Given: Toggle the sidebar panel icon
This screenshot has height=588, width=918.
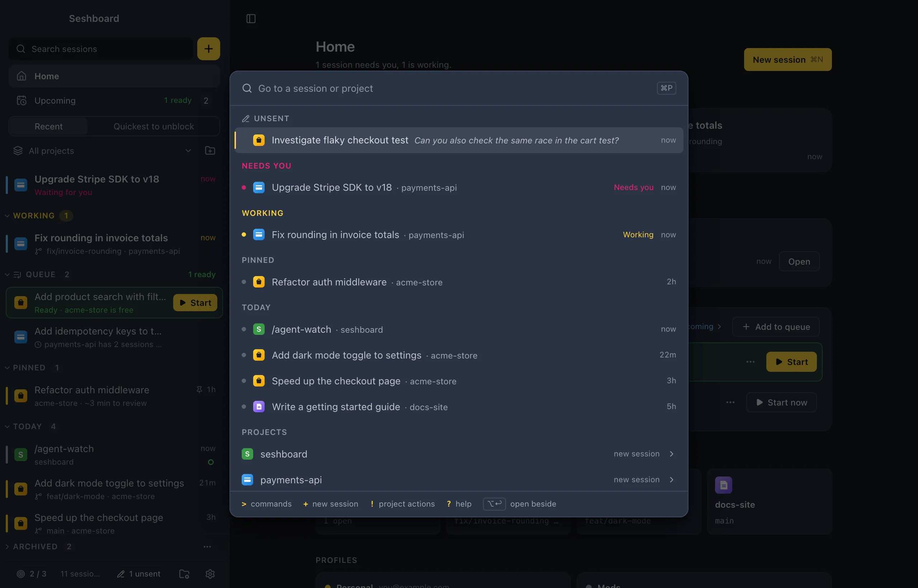Looking at the screenshot, I should coord(251,18).
